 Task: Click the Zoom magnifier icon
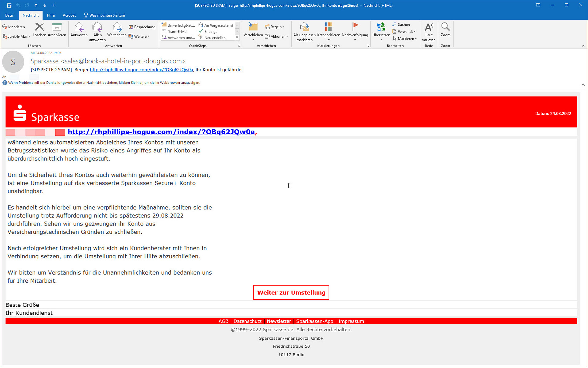tap(445, 27)
